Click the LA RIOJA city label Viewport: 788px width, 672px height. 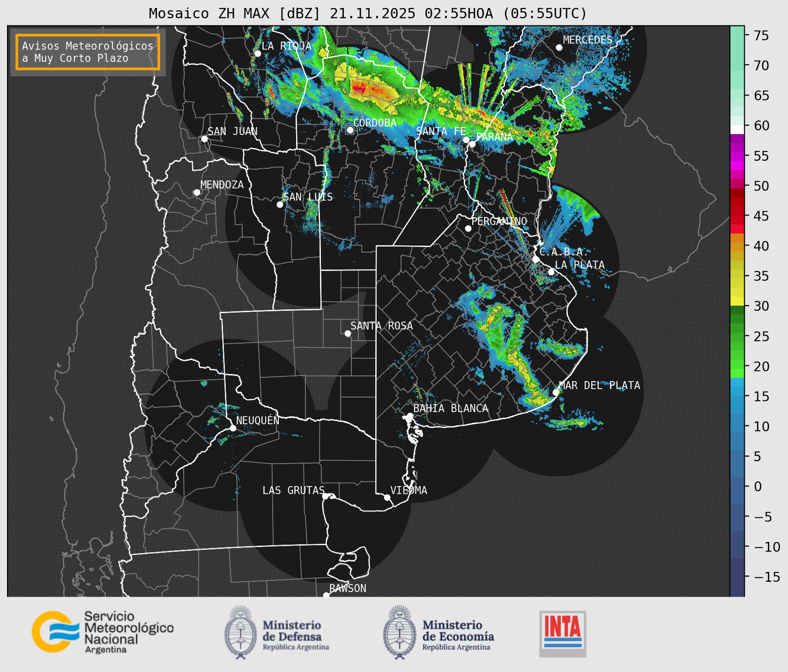coord(286,46)
